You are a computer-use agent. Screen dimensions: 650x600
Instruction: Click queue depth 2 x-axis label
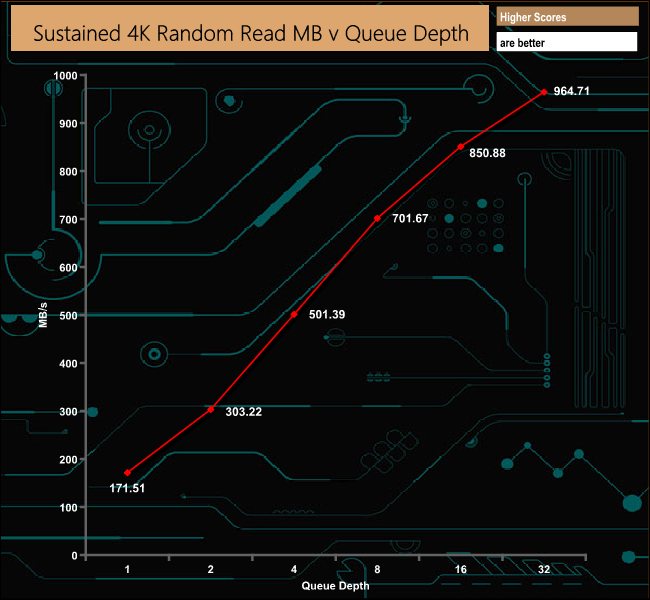pos(211,569)
